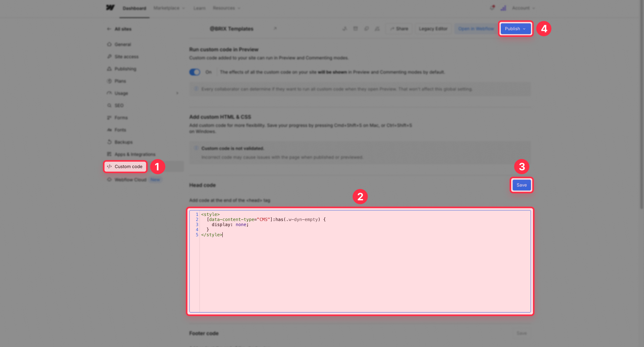Click All sites link
Viewport: 644px width, 347px height.
pyautogui.click(x=123, y=29)
